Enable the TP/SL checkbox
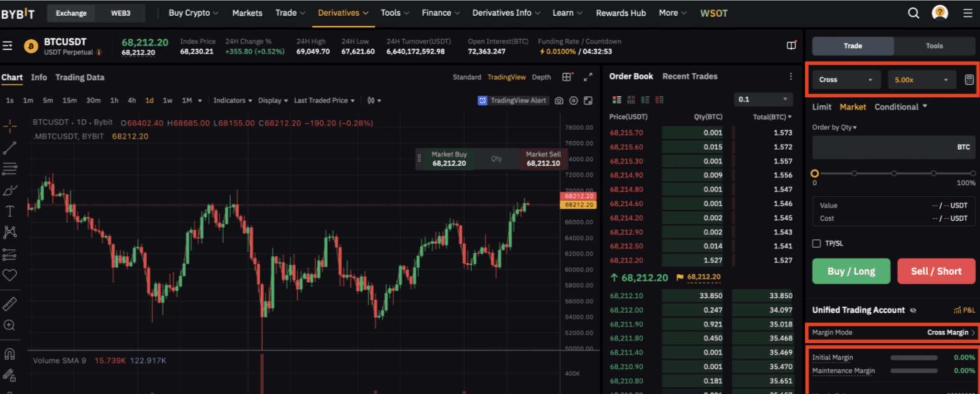 [x=816, y=244]
